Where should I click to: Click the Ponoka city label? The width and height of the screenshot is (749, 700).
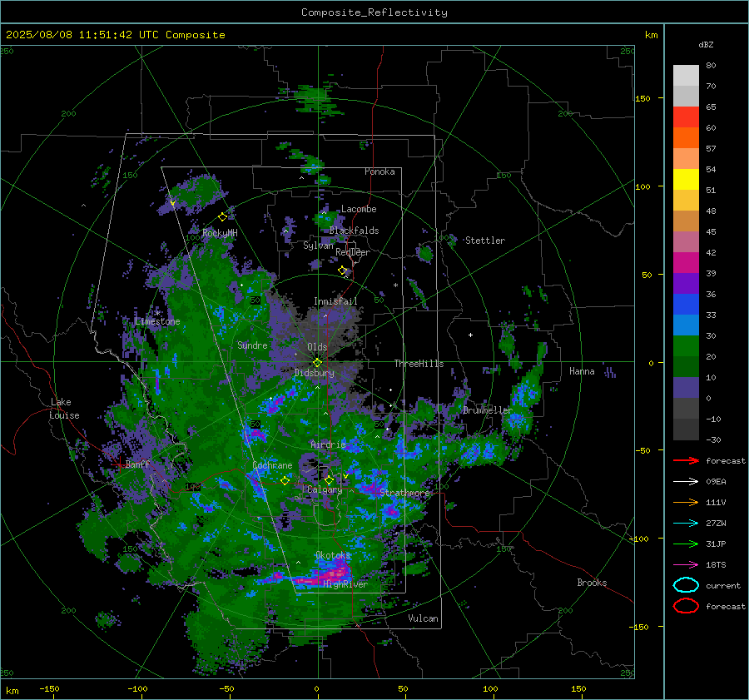(379, 171)
